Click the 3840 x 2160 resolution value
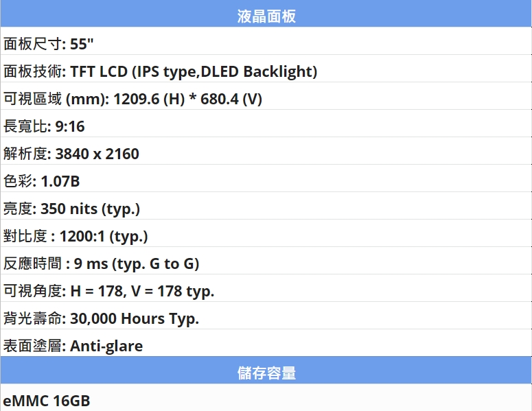 [x=97, y=154]
